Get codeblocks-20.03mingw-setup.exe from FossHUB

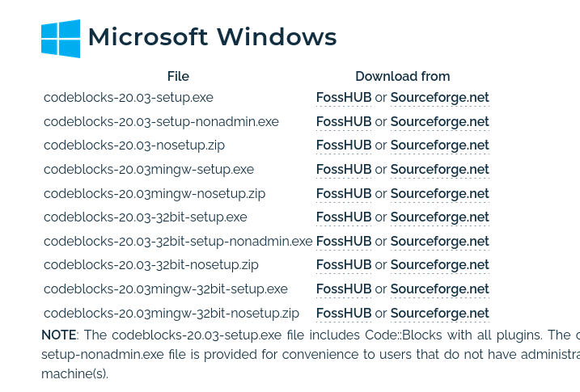344,169
